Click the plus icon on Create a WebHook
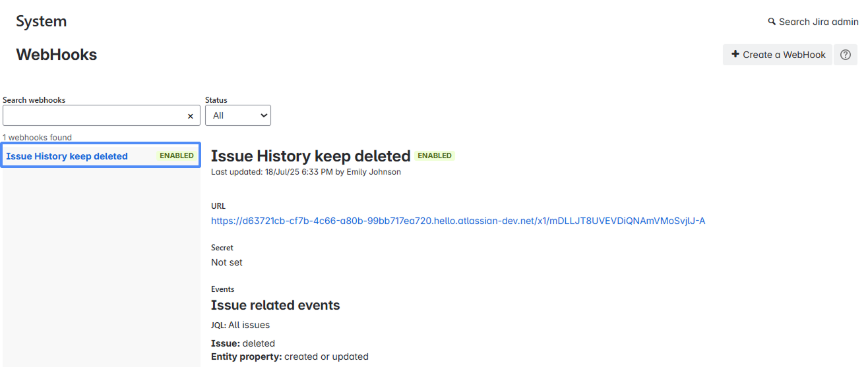The height and width of the screenshot is (367, 868). click(x=735, y=55)
